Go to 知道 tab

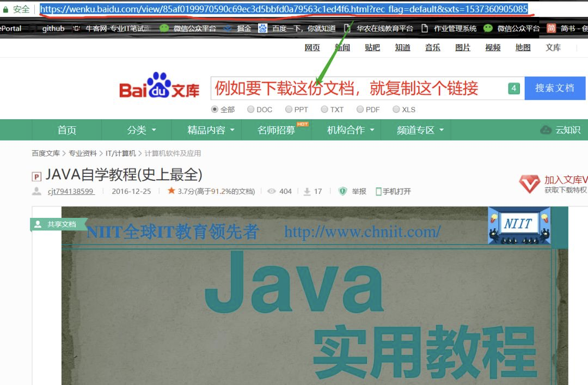click(402, 48)
